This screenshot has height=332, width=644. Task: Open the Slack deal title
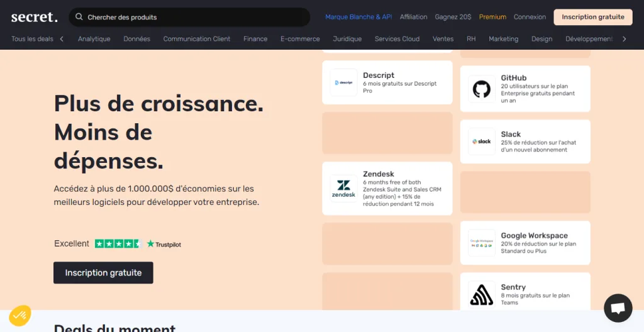(511, 135)
